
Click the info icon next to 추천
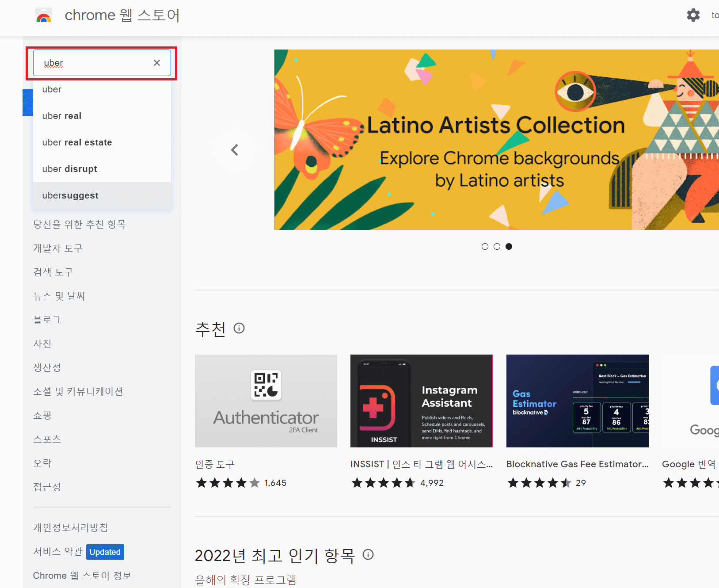[x=239, y=328]
